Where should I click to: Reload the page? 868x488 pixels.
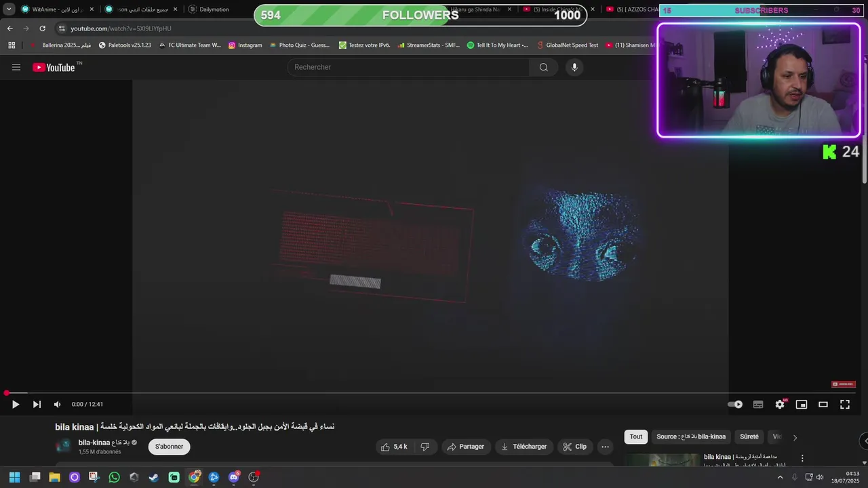42,28
